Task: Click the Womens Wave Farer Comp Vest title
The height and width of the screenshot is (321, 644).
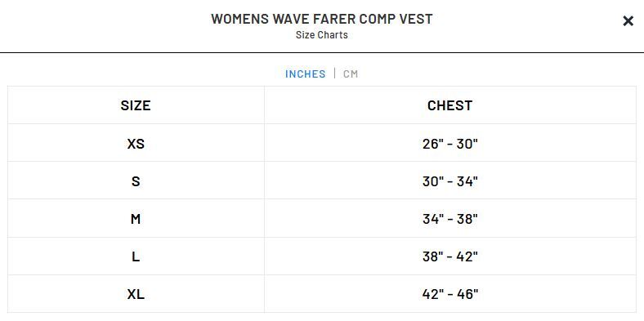Action: [x=321, y=19]
